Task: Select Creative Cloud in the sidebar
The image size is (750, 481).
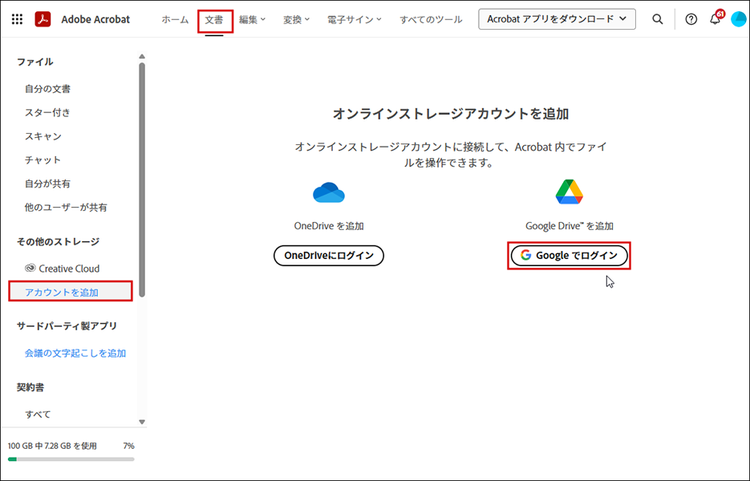Action: [x=68, y=268]
